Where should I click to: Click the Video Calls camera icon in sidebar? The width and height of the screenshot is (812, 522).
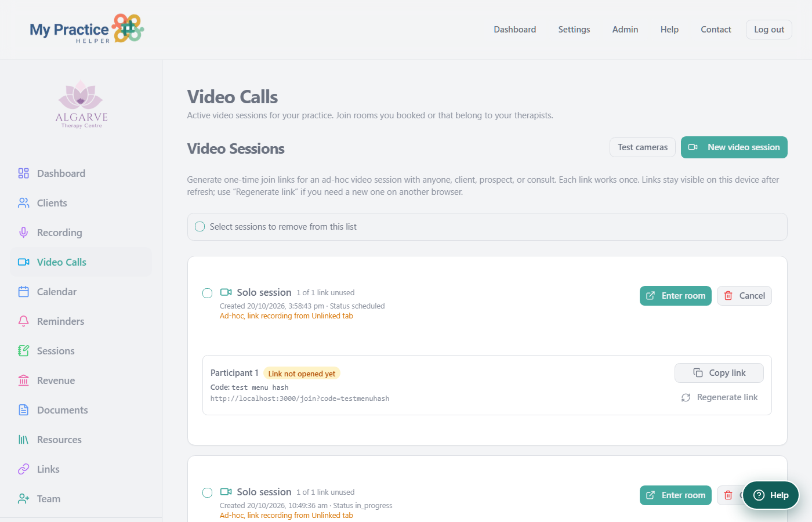point(23,262)
